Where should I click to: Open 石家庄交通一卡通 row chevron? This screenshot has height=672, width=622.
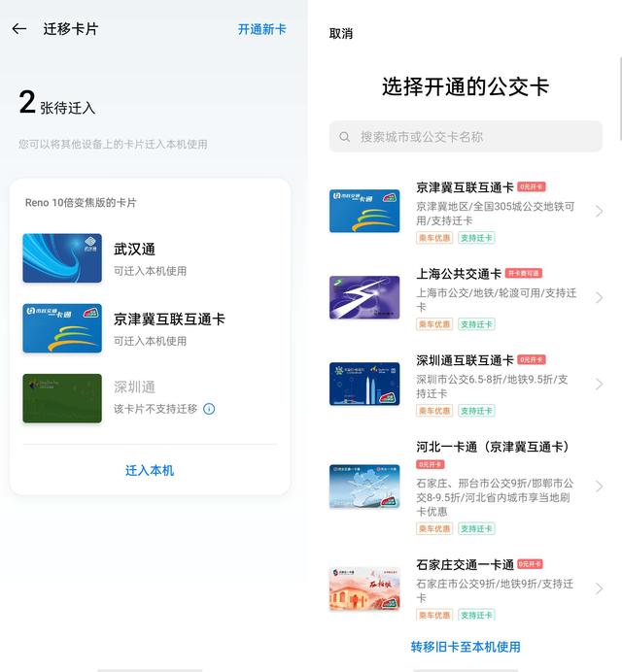click(x=600, y=588)
